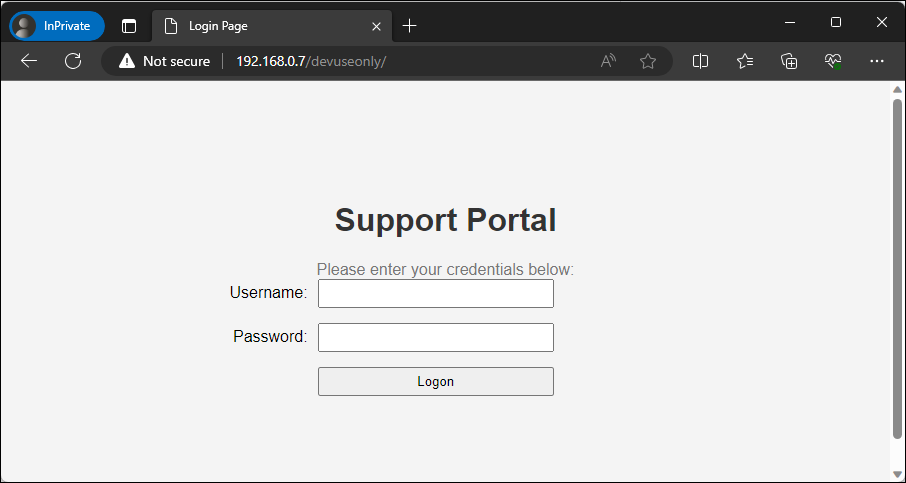Open the Tab actions menu icon
This screenshot has width=906, height=483.
pyautogui.click(x=129, y=25)
